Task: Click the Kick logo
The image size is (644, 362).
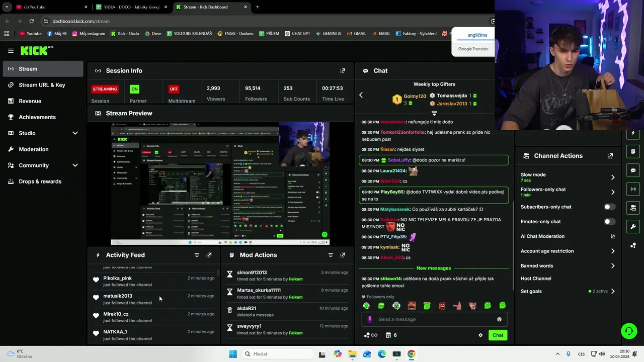Action: click(x=36, y=51)
